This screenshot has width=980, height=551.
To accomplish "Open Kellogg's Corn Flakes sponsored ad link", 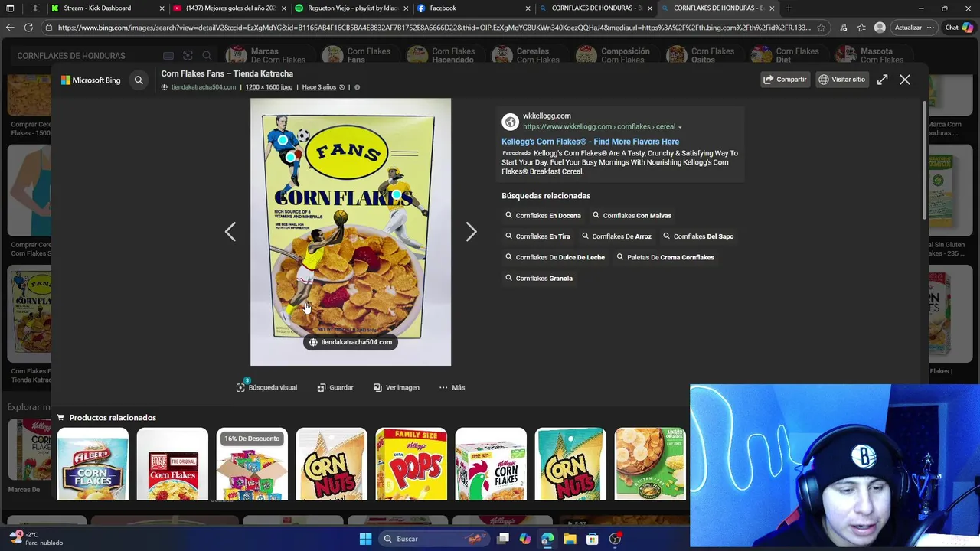I will [590, 142].
